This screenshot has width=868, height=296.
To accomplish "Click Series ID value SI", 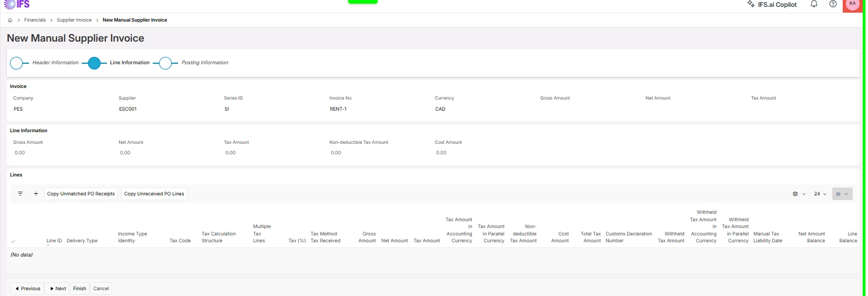I will (227, 109).
